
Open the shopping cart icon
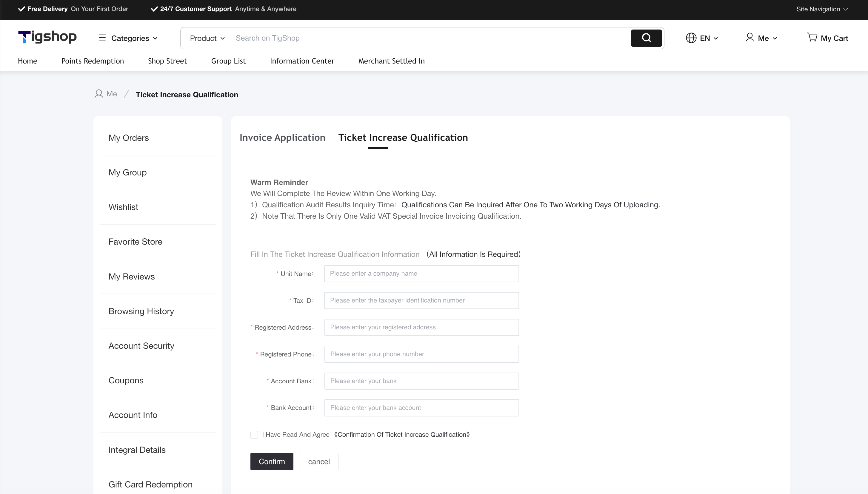click(812, 37)
